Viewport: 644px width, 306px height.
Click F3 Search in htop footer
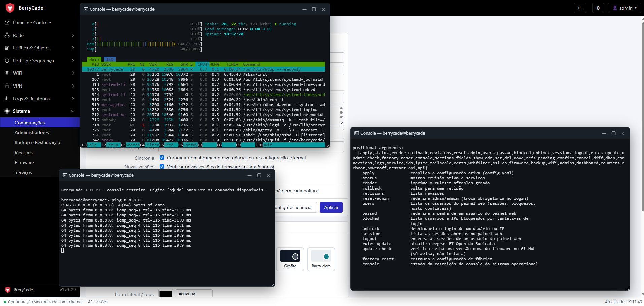click(x=130, y=145)
